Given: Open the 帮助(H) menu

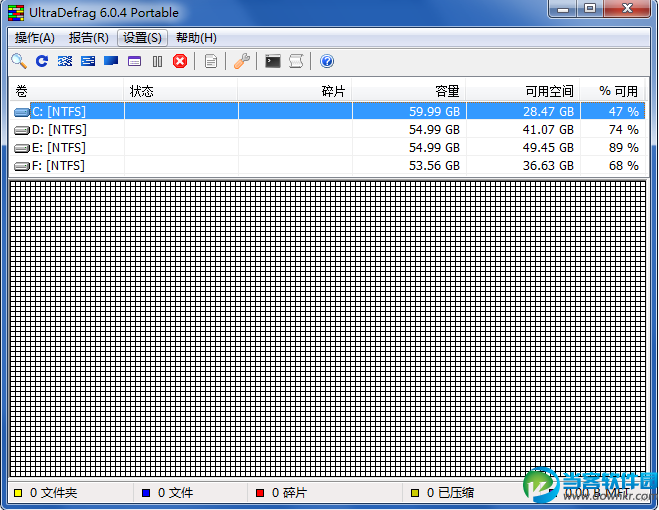Looking at the screenshot, I should click(x=196, y=38).
